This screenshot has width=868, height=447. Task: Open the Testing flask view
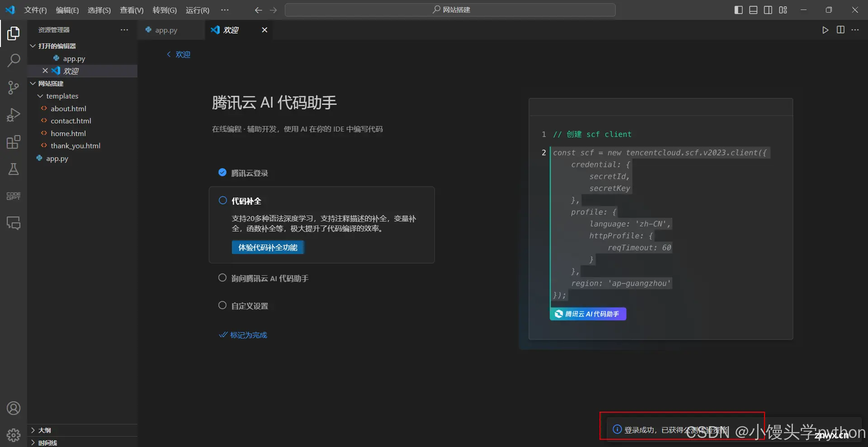(14, 169)
